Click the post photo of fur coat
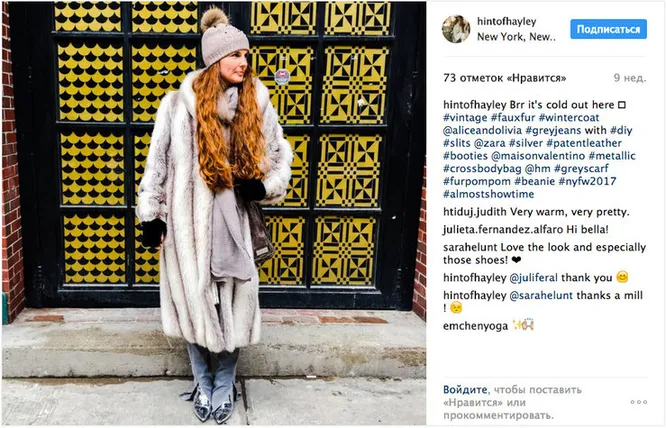The width and height of the screenshot is (666, 428). (x=214, y=214)
